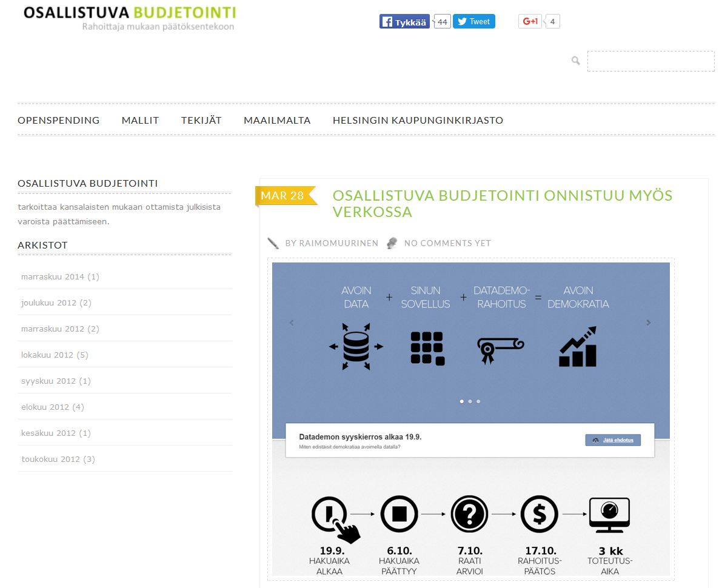Image resolution: width=722 pixels, height=588 pixels.
Task: Click the Jätä ehdotus button
Action: pos(613,440)
